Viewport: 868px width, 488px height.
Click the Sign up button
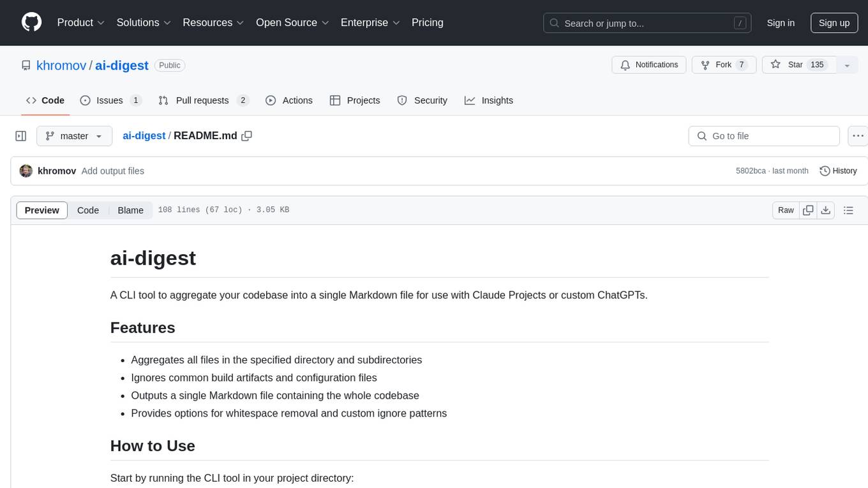(834, 23)
